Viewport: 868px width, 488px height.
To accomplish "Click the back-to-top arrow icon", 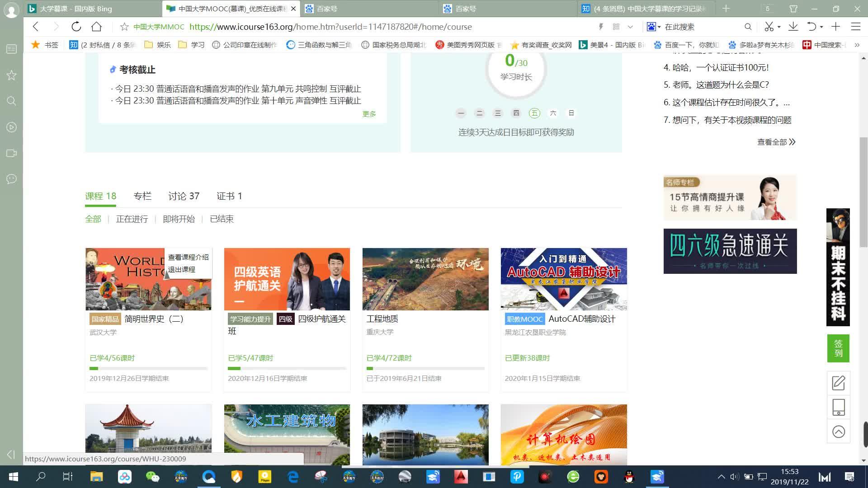I will pos(839,432).
